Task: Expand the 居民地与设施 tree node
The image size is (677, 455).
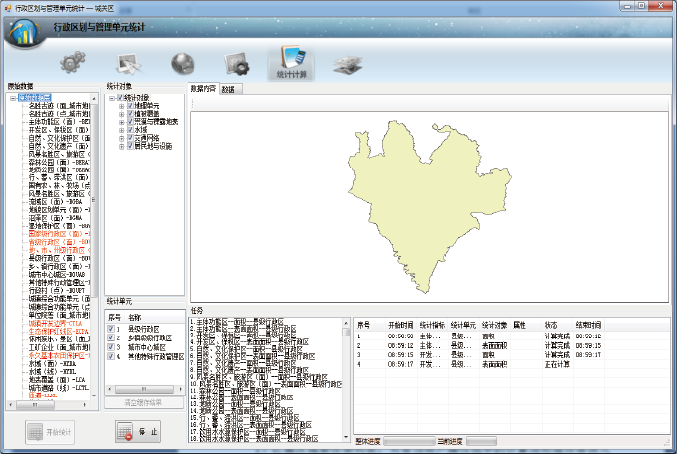Action: click(x=122, y=145)
